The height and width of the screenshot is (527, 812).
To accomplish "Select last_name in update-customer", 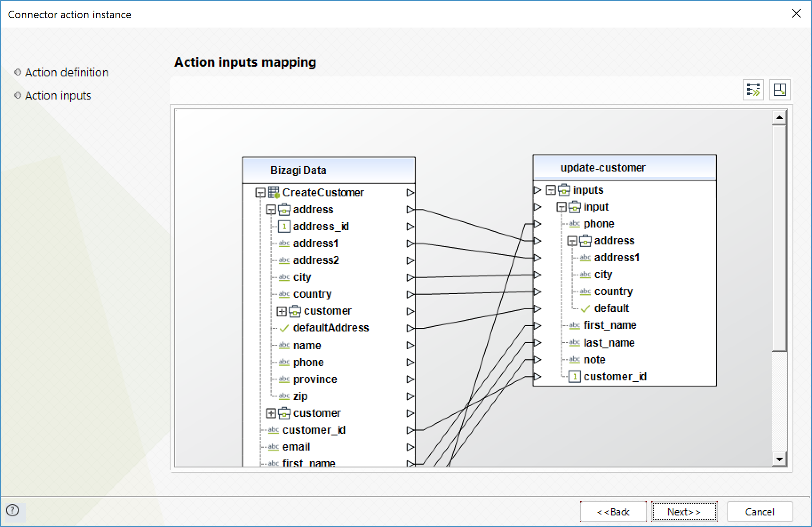I will click(609, 343).
